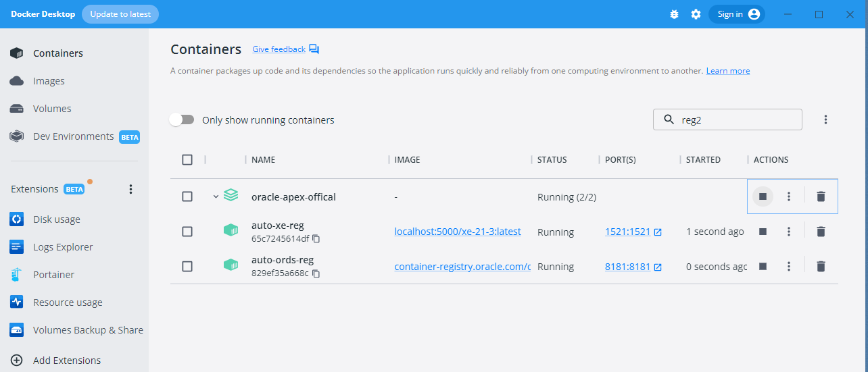Open the troubleshoot bug icon
This screenshot has width=868, height=372.
tap(674, 14)
